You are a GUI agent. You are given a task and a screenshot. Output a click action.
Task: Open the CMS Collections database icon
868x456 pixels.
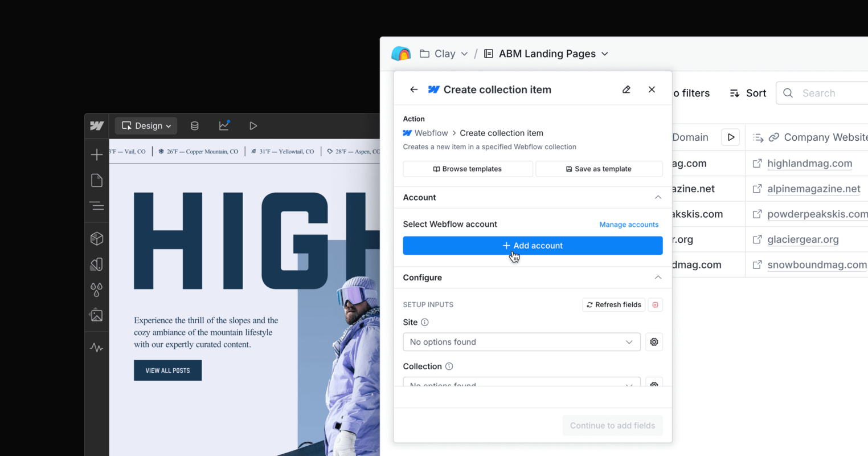(194, 125)
